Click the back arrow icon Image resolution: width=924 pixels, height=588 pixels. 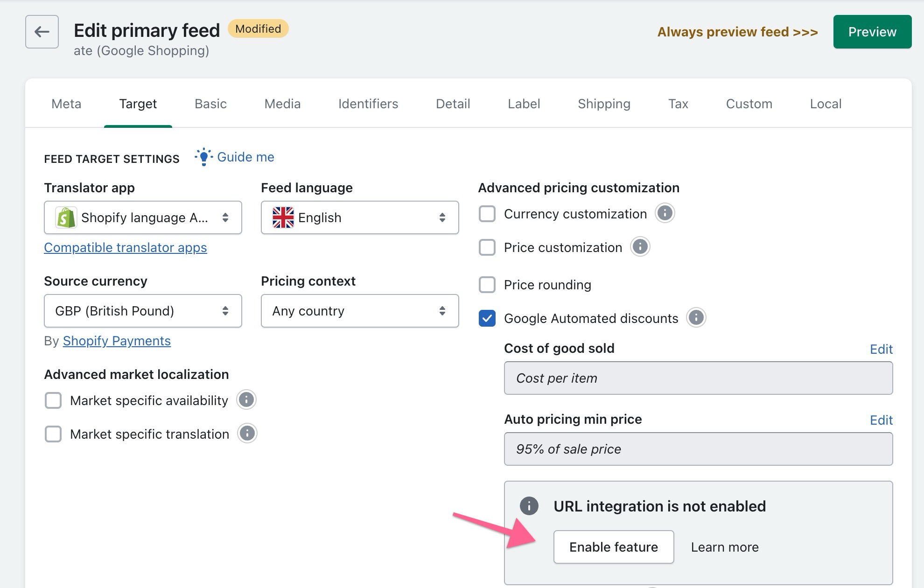[x=42, y=32]
